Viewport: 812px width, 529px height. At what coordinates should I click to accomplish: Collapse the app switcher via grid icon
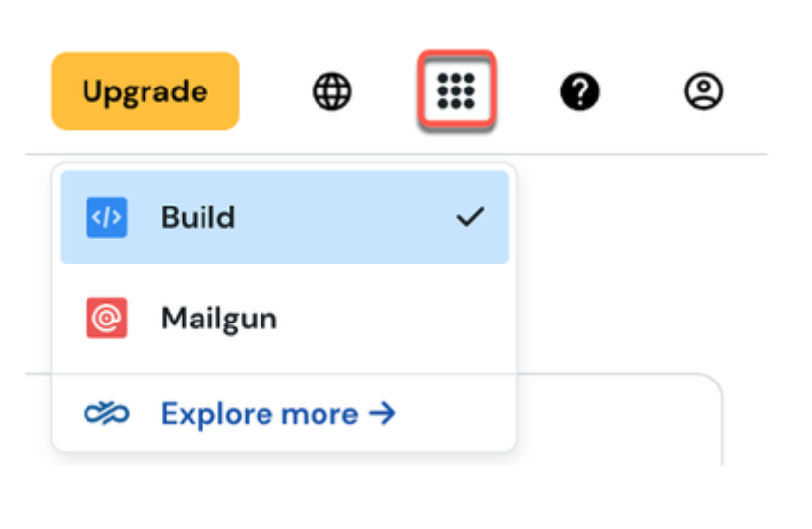456,91
